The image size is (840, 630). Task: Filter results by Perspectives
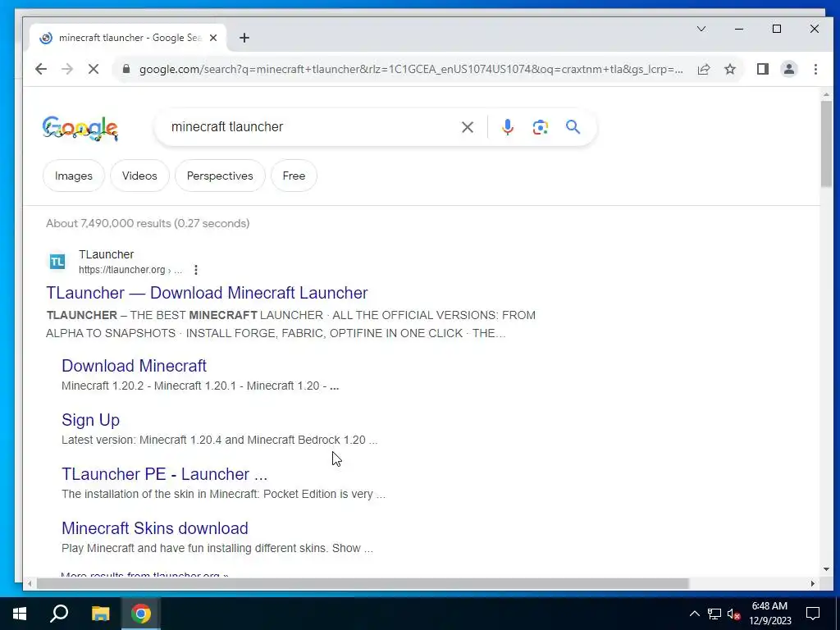(x=220, y=176)
